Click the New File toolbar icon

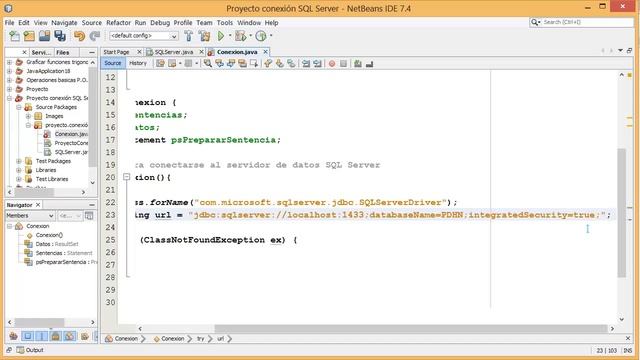tap(14, 36)
